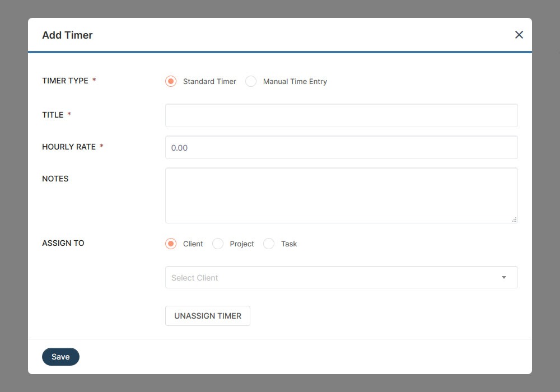Focus the Hourly Rate input box
The image size is (560, 392).
(341, 147)
